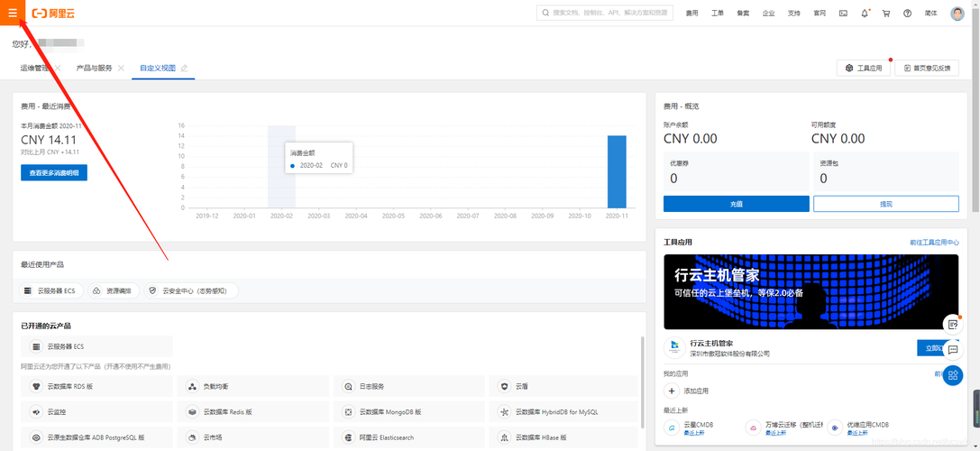Select the 自定义视图 tab
This screenshot has height=451, width=980.
click(x=158, y=68)
